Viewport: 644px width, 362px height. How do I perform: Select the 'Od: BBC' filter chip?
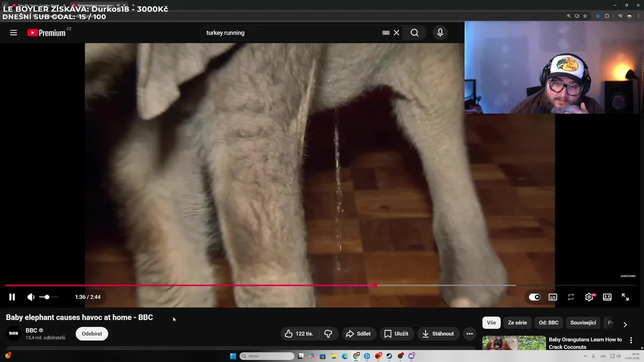[548, 323]
